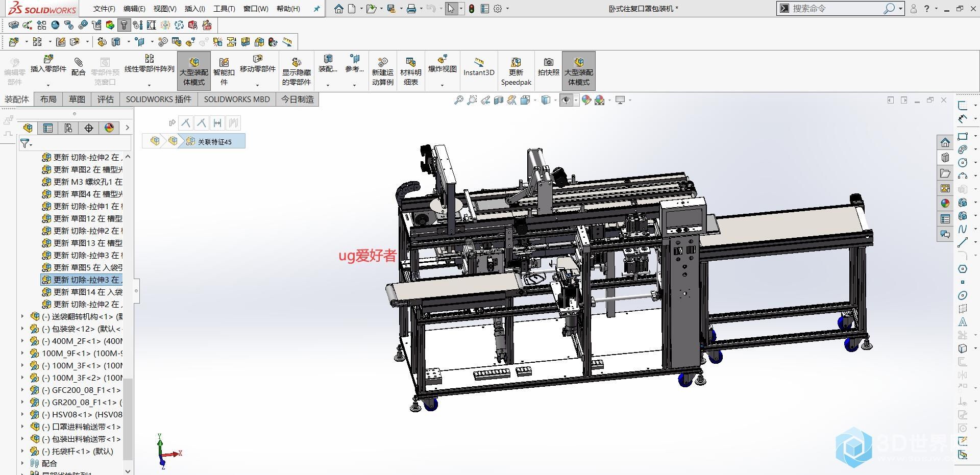Switch to Layout (布局) tab
The image size is (980, 475).
(x=48, y=99)
